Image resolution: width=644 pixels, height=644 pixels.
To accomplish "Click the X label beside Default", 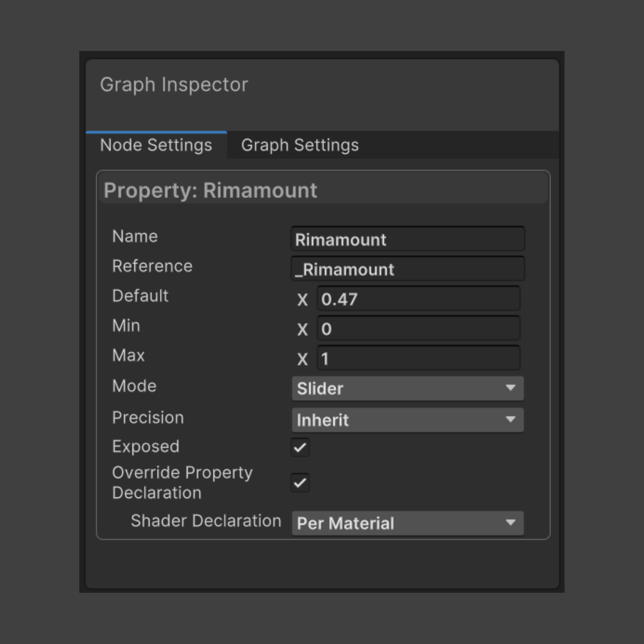I will tap(303, 300).
